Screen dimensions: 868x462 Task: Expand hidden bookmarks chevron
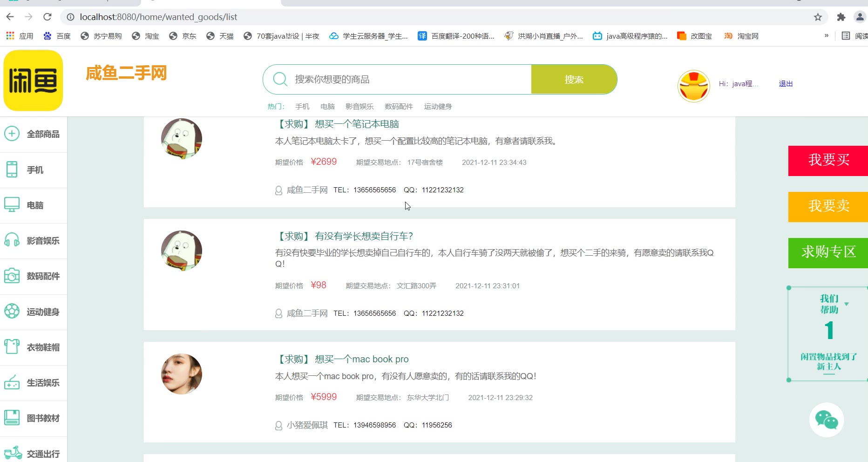827,36
